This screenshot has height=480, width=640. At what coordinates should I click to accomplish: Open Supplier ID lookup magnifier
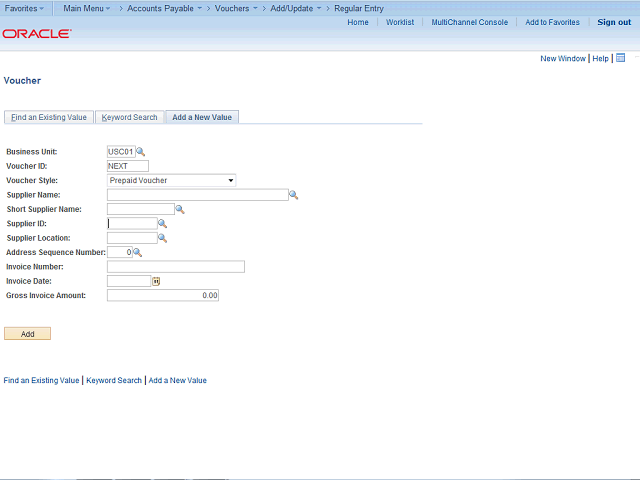pyautogui.click(x=162, y=224)
